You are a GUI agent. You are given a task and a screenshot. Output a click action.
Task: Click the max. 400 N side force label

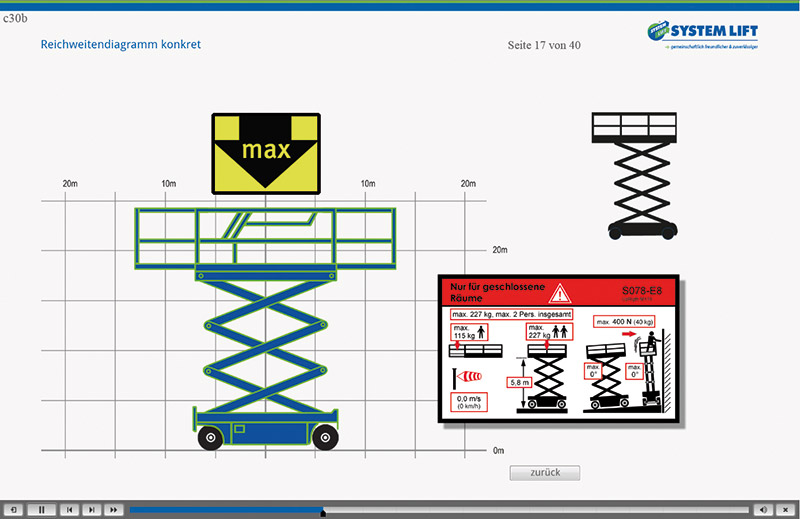(622, 321)
